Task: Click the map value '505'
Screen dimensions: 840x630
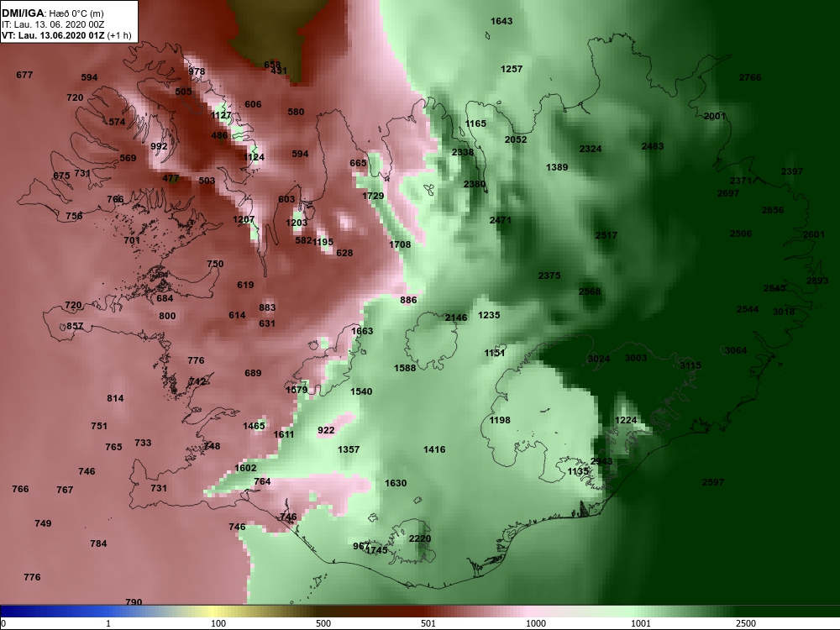Action: coord(183,91)
